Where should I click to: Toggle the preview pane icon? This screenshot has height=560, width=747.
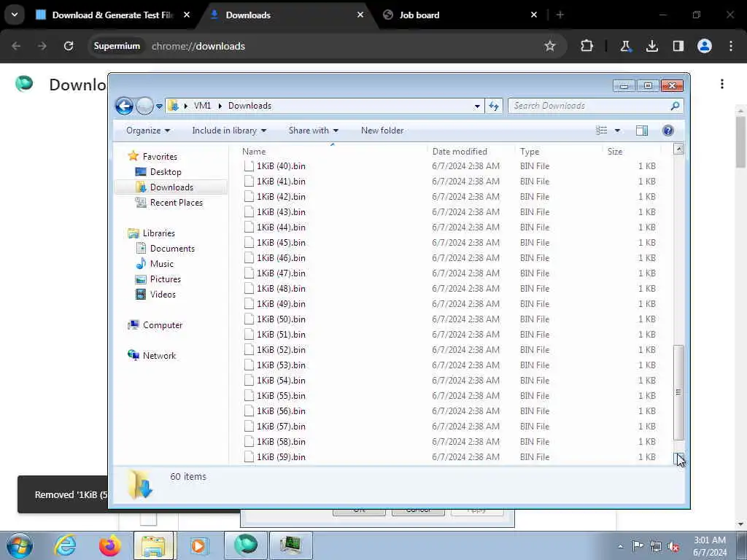pos(642,131)
